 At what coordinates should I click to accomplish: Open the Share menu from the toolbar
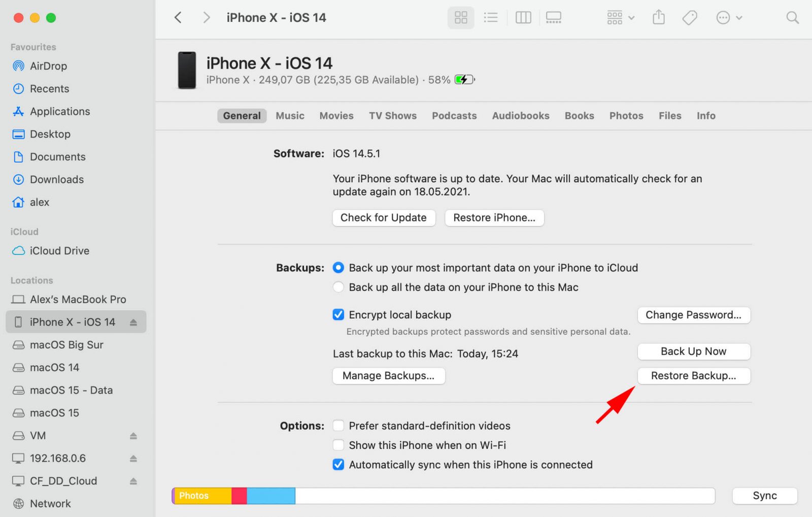[x=658, y=17]
